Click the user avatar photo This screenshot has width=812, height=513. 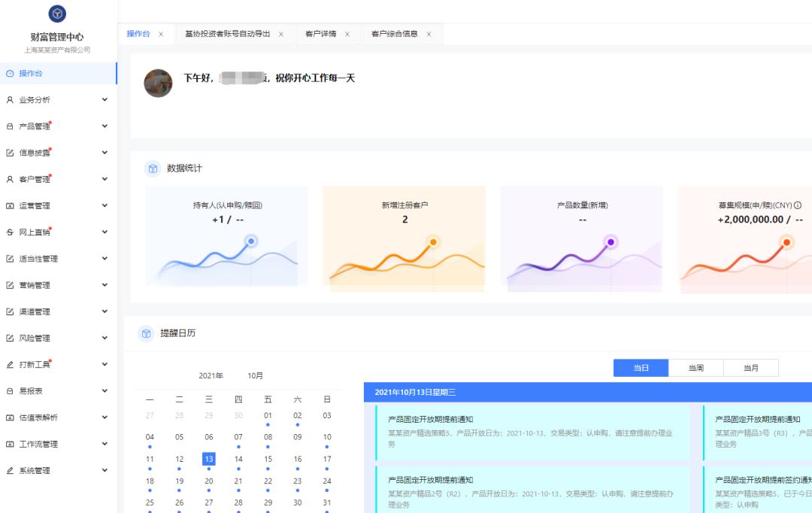158,83
